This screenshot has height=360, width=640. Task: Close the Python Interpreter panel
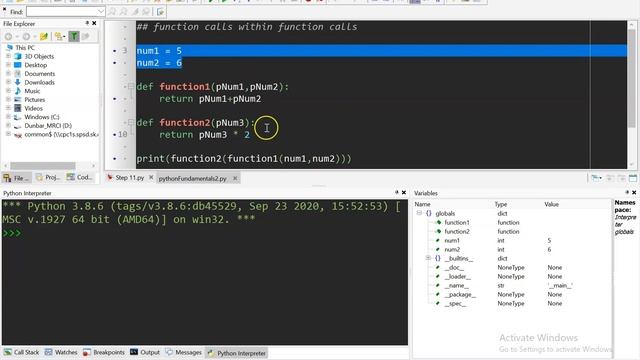(404, 192)
